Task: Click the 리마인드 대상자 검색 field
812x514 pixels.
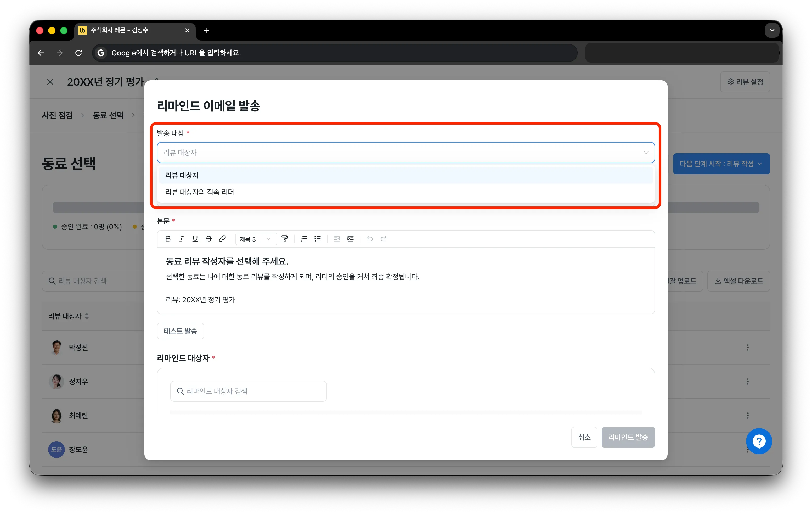Action: (248, 391)
